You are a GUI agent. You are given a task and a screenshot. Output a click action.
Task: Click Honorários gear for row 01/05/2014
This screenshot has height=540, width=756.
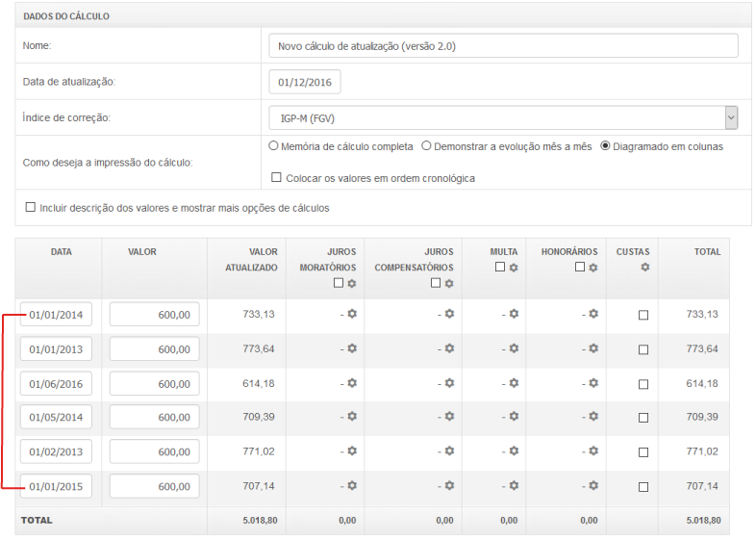593,416
